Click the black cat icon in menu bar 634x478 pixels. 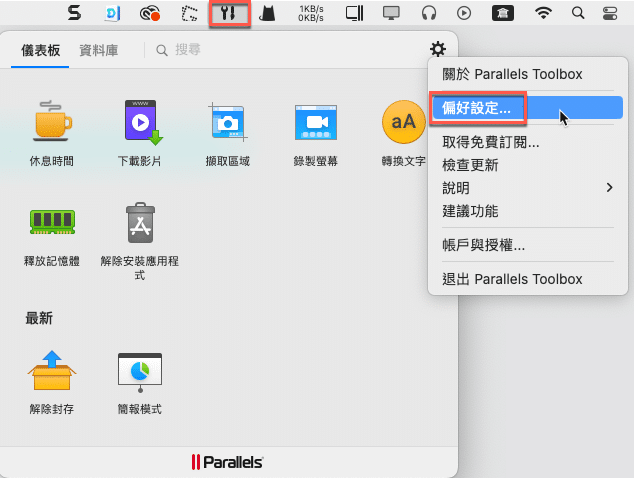click(x=267, y=13)
